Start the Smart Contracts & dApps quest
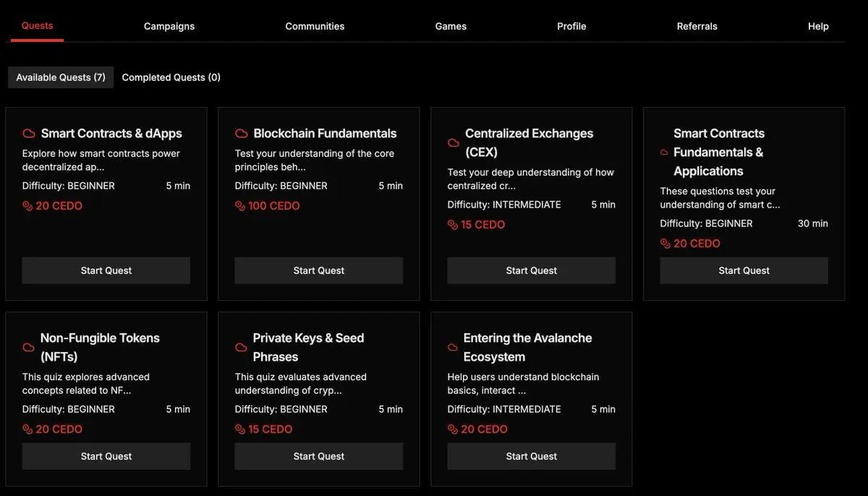The height and width of the screenshot is (496, 868). click(x=106, y=270)
